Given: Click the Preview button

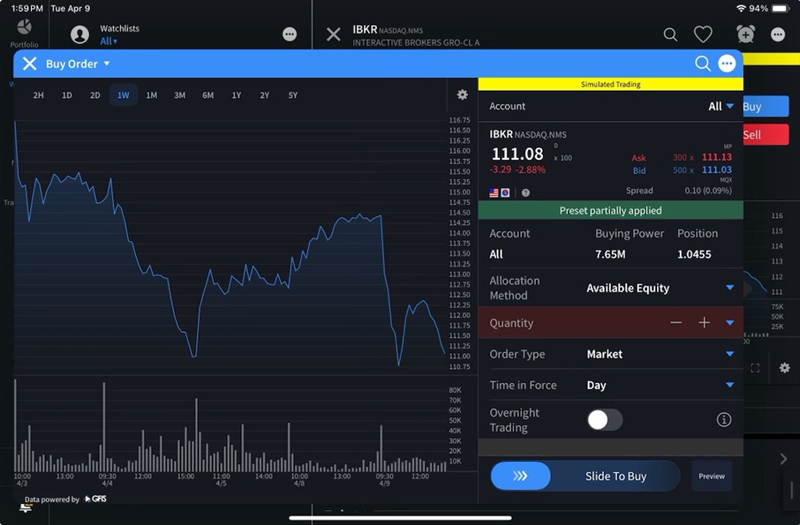Looking at the screenshot, I should coord(712,476).
